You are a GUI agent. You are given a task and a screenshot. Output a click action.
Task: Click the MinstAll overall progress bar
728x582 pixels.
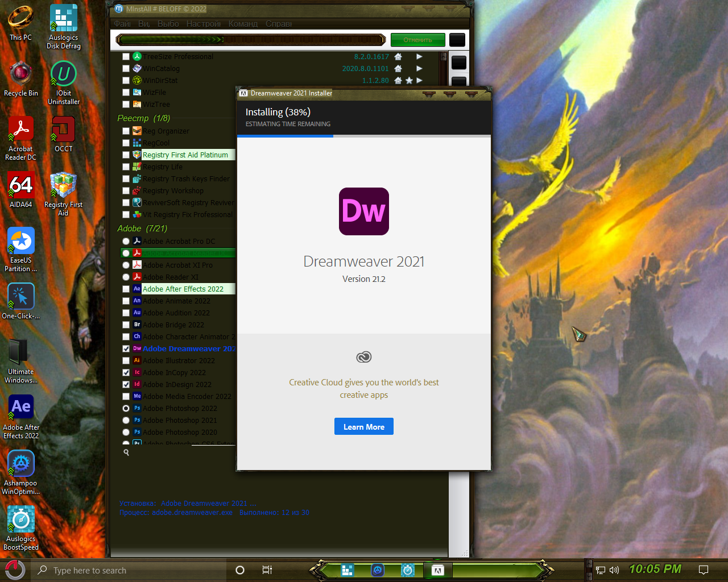click(251, 40)
